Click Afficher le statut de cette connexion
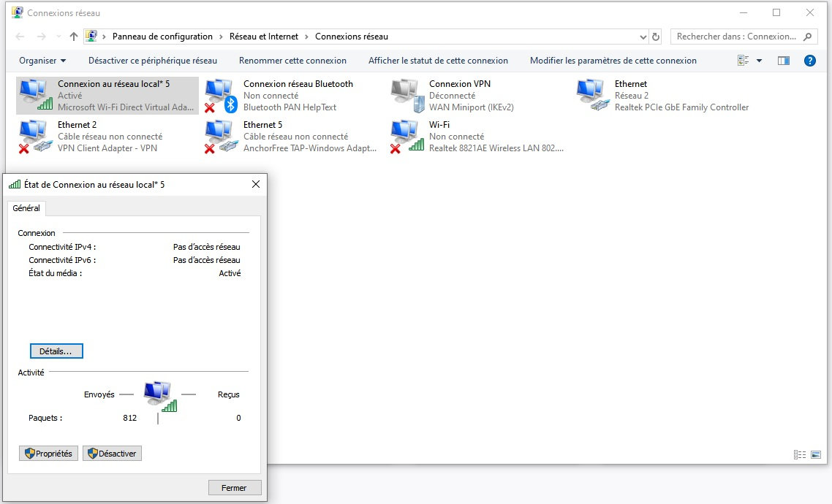832x504 pixels. (x=438, y=61)
